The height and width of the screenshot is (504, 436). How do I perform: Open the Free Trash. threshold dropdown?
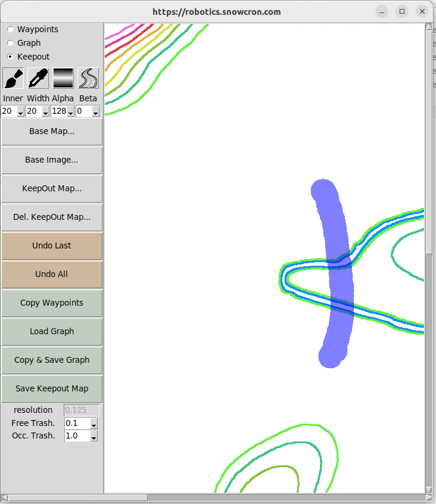pyautogui.click(x=94, y=424)
